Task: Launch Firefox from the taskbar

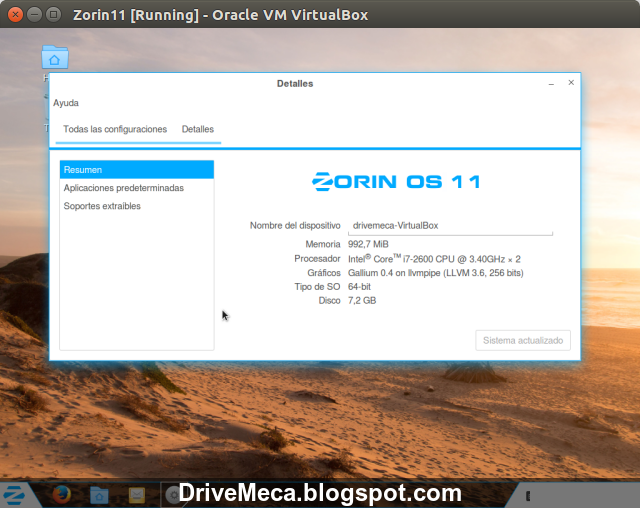Action: click(x=62, y=495)
